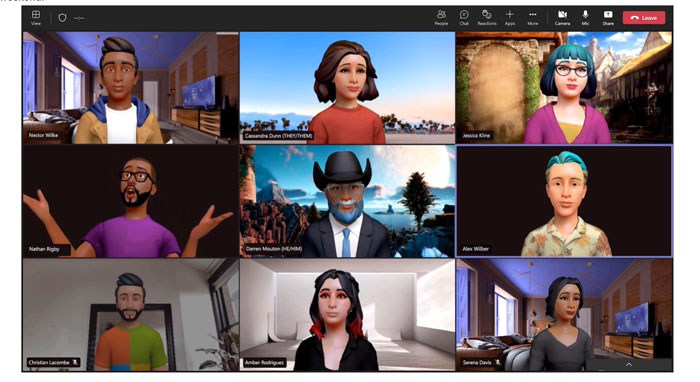
Task: Select Darren Mouton's cowboy hat avatar tile
Action: pos(347,201)
